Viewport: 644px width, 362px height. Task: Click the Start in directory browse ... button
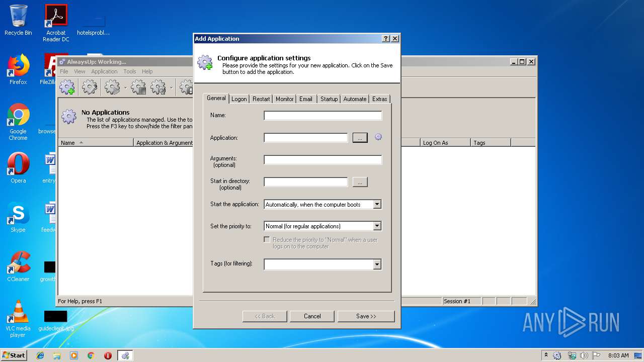360,182
